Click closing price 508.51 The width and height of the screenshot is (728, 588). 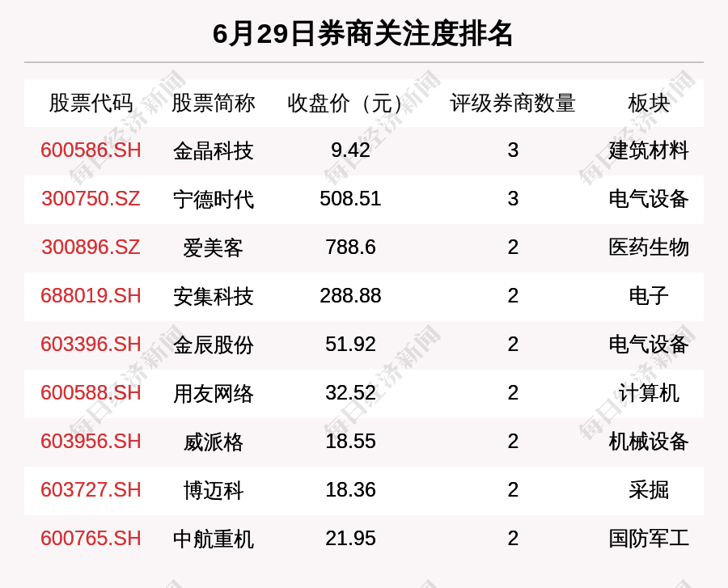pos(350,199)
